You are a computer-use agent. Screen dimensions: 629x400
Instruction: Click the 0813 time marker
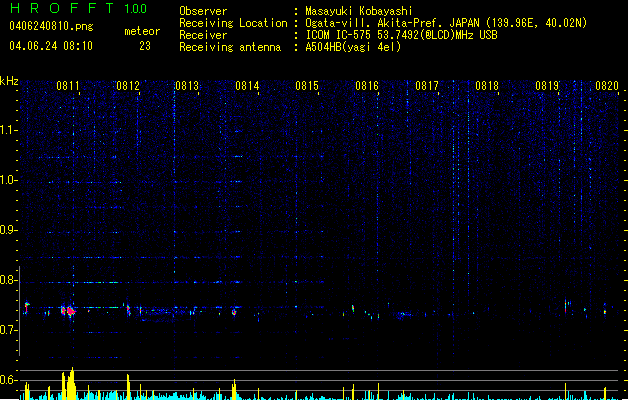[x=187, y=86]
